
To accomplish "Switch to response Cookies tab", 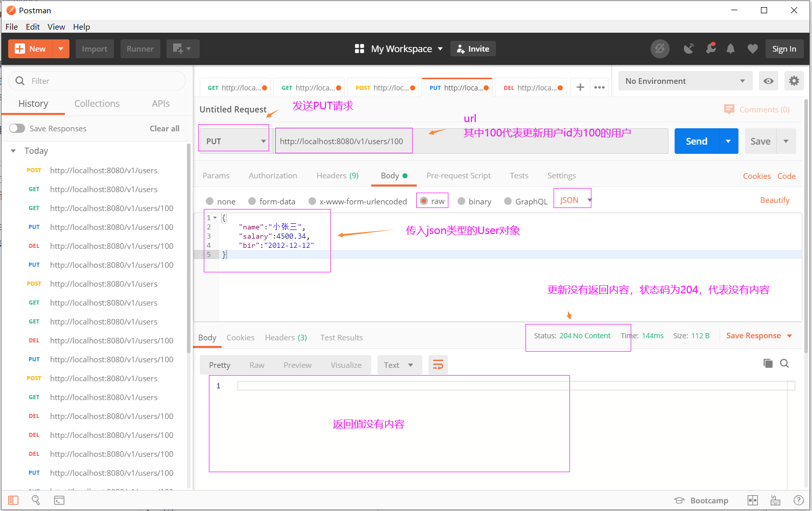I will click(241, 337).
